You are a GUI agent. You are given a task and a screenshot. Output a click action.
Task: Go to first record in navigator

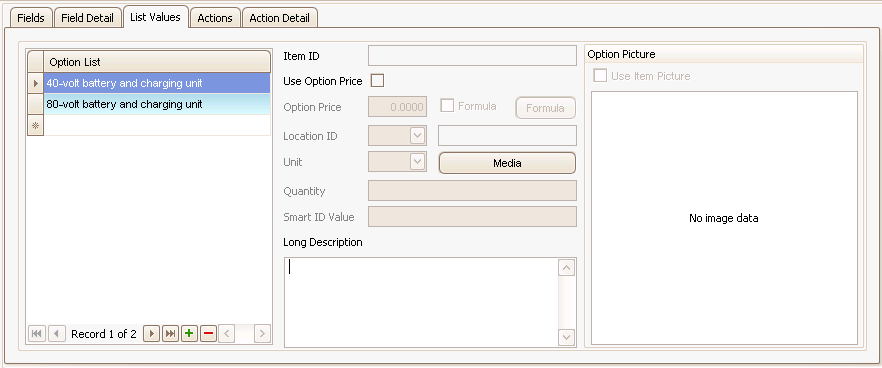37,334
